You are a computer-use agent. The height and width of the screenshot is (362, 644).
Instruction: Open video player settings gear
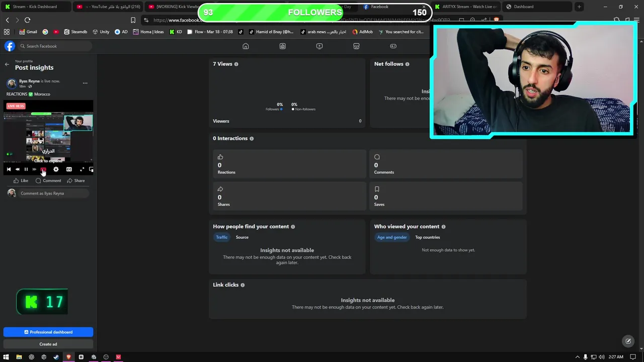click(56, 169)
